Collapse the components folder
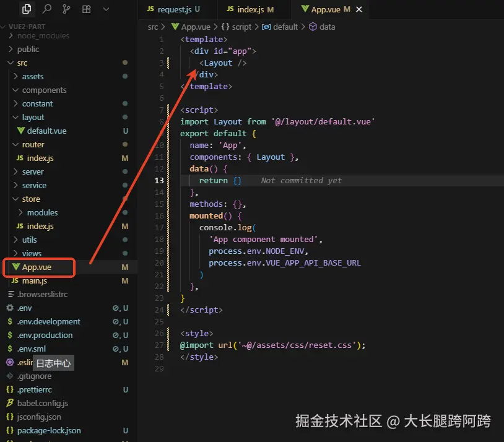Image resolution: width=504 pixels, height=442 pixels. (44, 90)
